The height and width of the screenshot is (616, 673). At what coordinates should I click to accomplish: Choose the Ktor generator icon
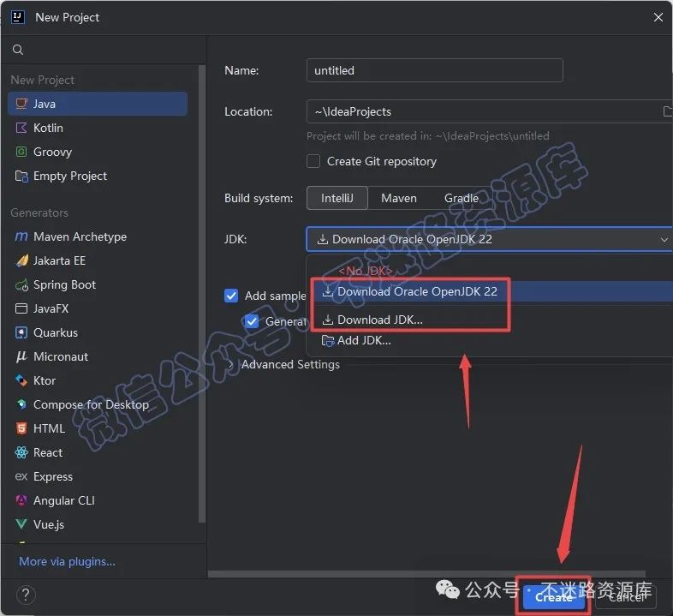point(21,380)
